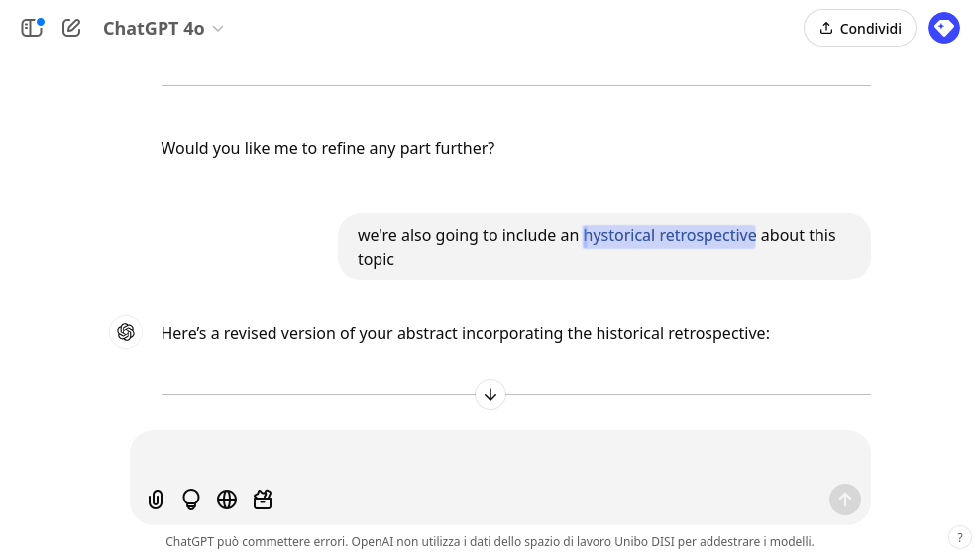
Task: Click the Condividi share button
Action: click(x=859, y=28)
